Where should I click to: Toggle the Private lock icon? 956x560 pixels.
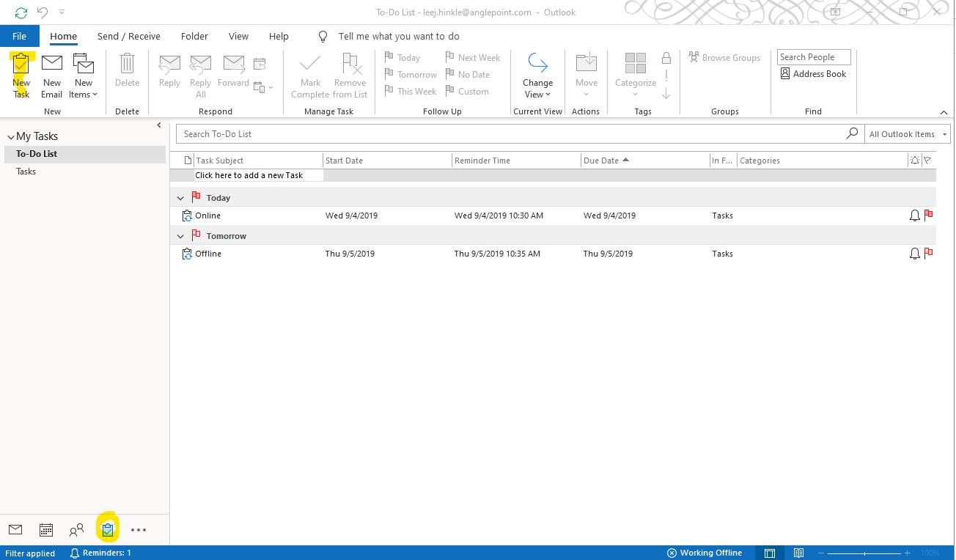pyautogui.click(x=666, y=58)
